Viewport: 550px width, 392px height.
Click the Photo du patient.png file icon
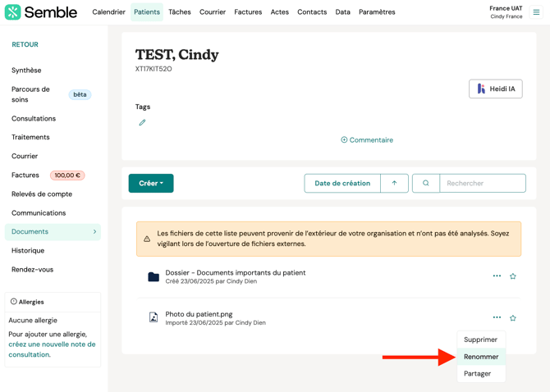point(154,317)
